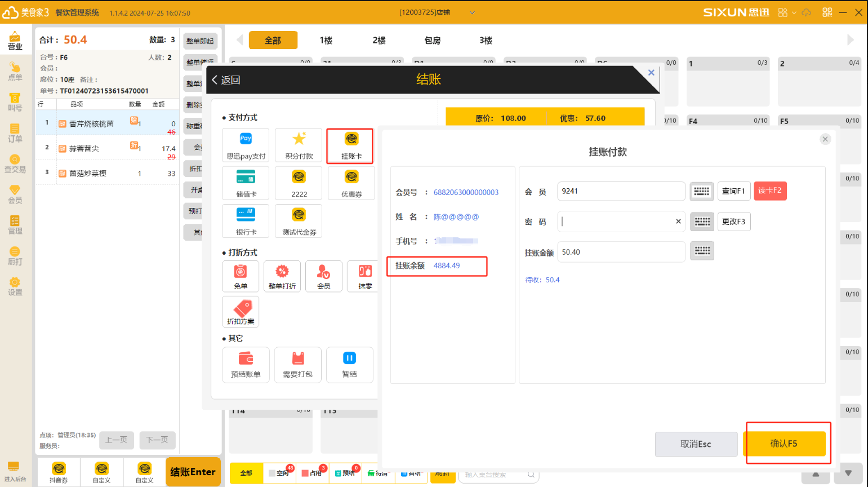Open 厨打 kitchen print sidebar item
The image size is (868, 487).
[x=15, y=256]
